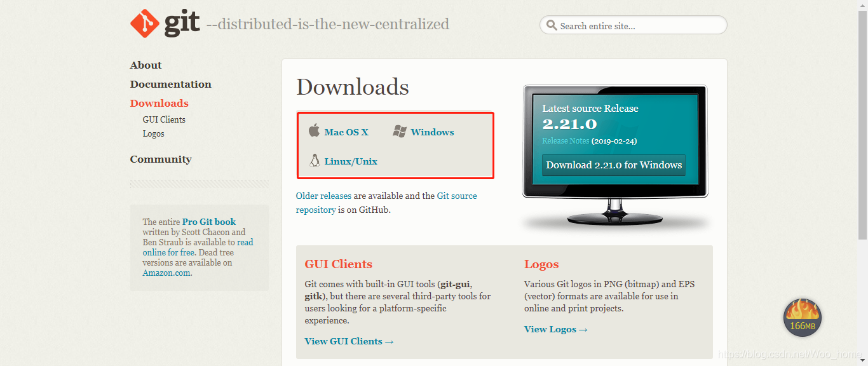Click the GUI Clients section heading
This screenshot has width=868, height=366.
(338, 264)
